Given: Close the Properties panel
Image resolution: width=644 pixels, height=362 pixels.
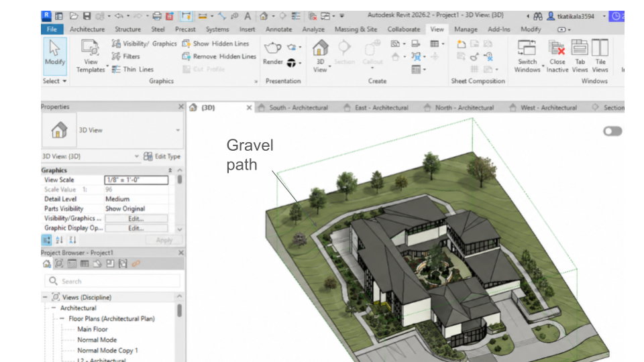Looking at the screenshot, I should 180,107.
